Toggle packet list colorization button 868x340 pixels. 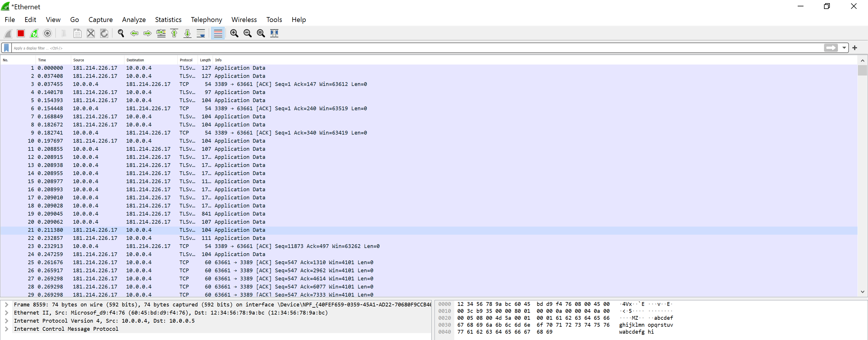[218, 33]
